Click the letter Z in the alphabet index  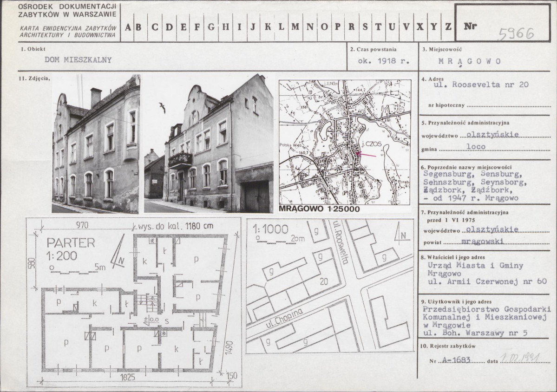click(x=448, y=26)
